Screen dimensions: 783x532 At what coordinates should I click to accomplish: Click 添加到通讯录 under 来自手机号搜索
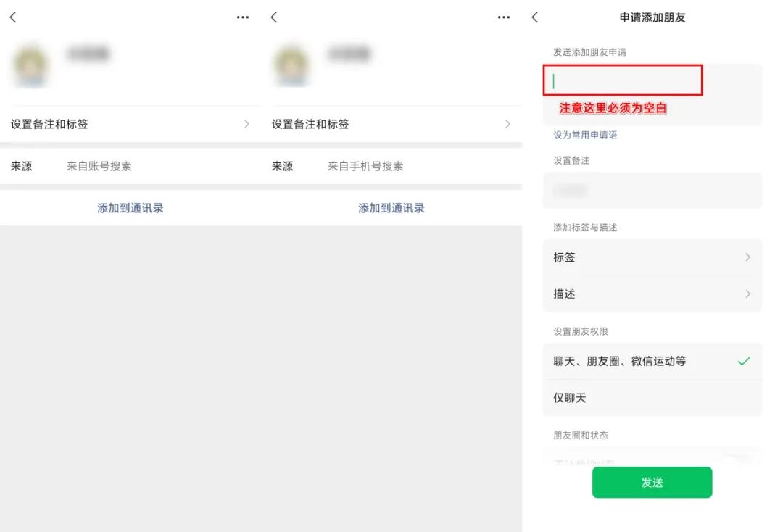tap(391, 208)
